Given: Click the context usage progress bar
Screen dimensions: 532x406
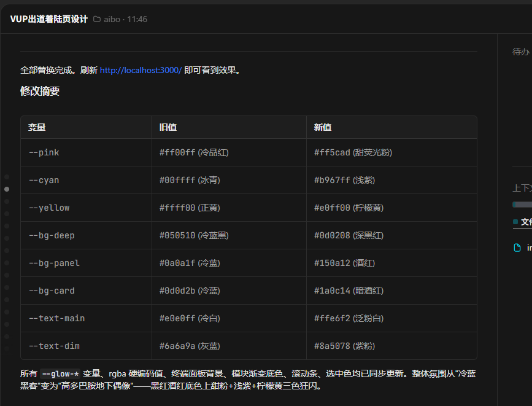Looking at the screenshot, I should [522, 205].
